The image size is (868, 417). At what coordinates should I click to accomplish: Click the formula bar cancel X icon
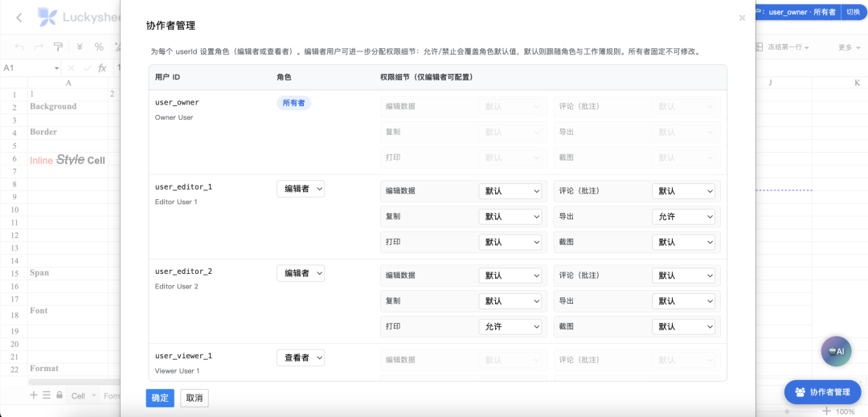71,68
